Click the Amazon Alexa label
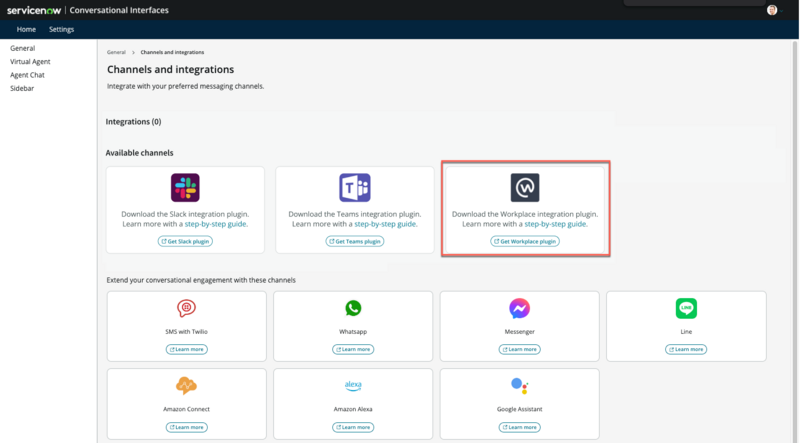The height and width of the screenshot is (443, 800). [x=353, y=409]
